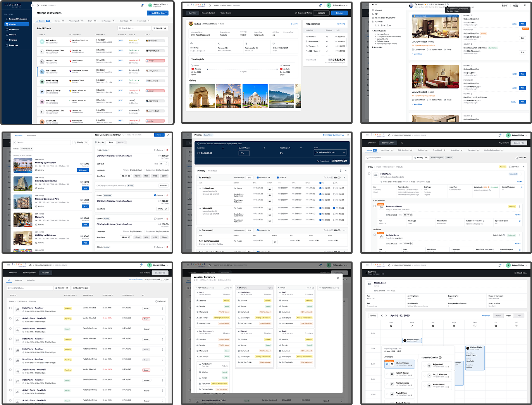Go back using arrow beside Book CGE
The image size is (532, 405).
(366, 273)
